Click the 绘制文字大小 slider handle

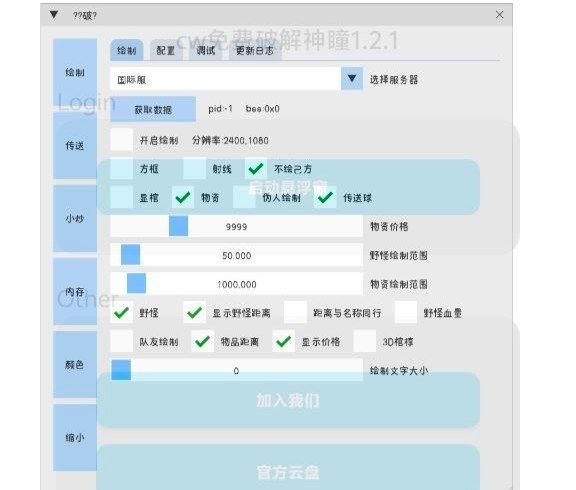[121, 370]
